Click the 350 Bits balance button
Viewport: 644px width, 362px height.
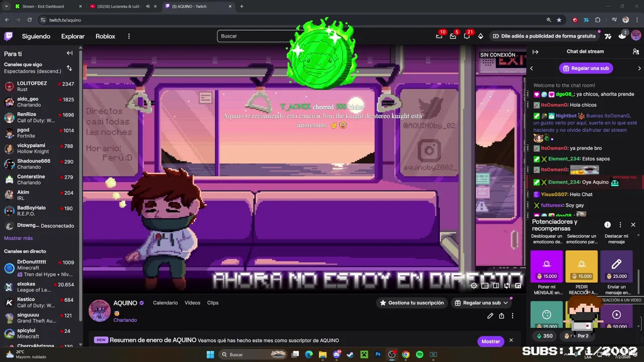point(544,336)
